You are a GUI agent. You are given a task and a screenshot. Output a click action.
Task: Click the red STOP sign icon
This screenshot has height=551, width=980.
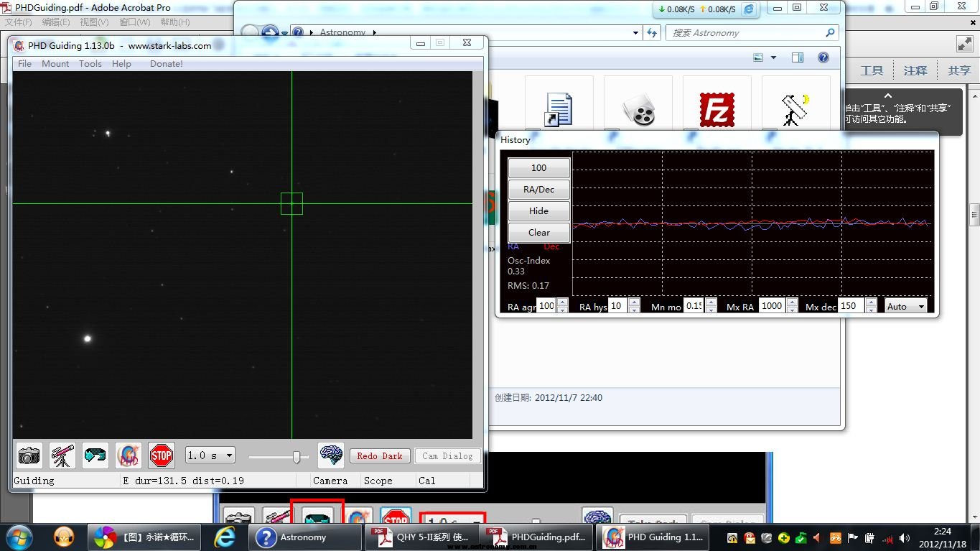click(162, 455)
